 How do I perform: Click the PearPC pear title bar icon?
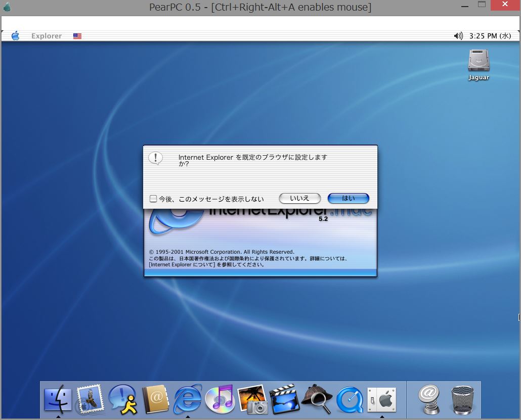(x=7, y=7)
